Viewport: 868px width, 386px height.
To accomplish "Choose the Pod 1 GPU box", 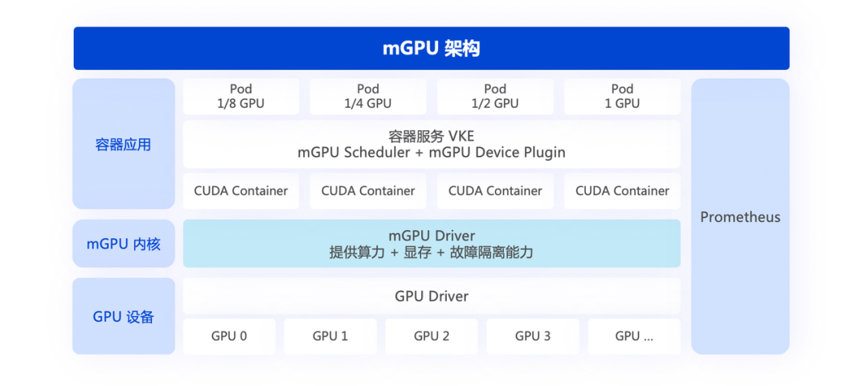I will click(x=622, y=96).
